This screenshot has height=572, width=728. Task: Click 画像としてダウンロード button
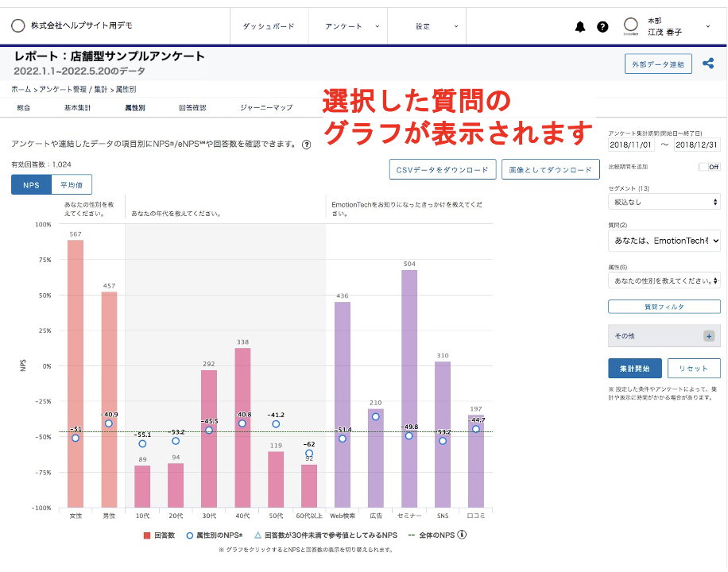[551, 169]
